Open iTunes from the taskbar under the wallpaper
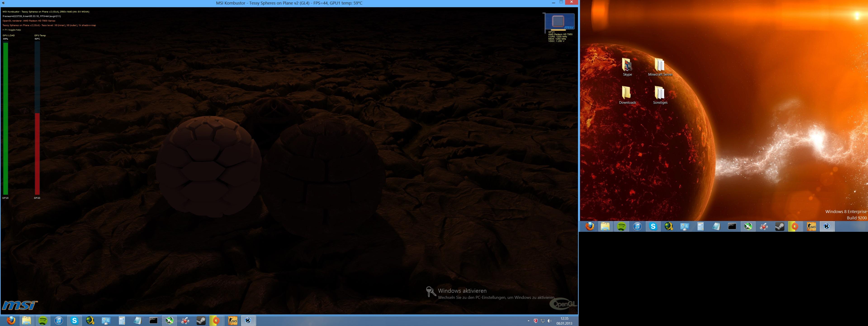The height and width of the screenshot is (326, 868). (x=637, y=226)
